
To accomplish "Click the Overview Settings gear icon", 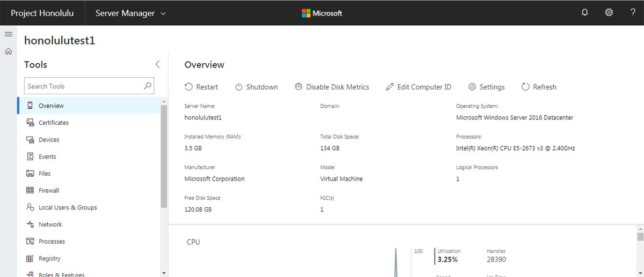I will 472,87.
